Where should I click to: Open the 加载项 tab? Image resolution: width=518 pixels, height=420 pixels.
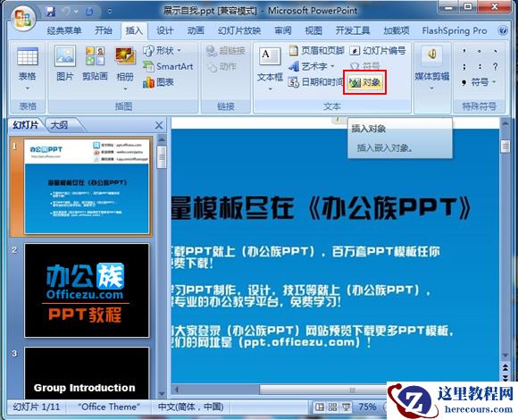397,30
